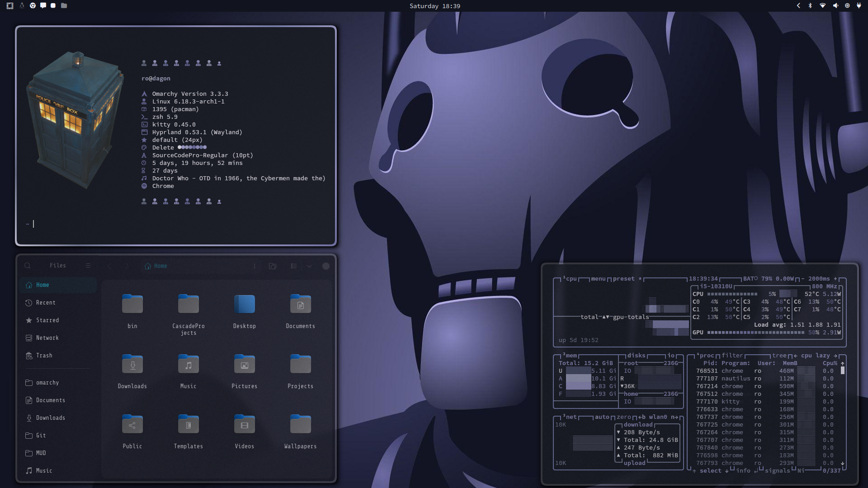Screen dimensions: 868x488
Task: Switch Files to list view
Action: click(x=294, y=266)
